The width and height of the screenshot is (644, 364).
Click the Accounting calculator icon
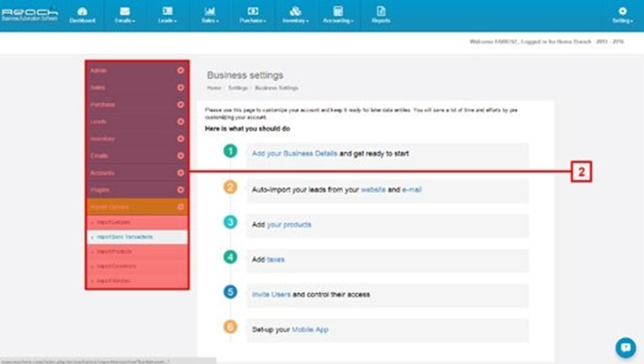[338, 11]
